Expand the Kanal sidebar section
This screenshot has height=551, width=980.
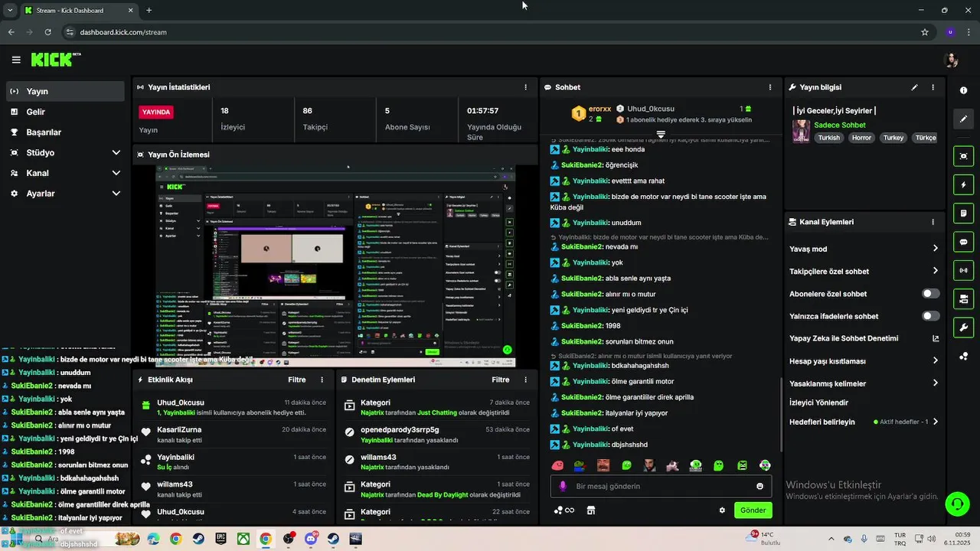click(116, 173)
